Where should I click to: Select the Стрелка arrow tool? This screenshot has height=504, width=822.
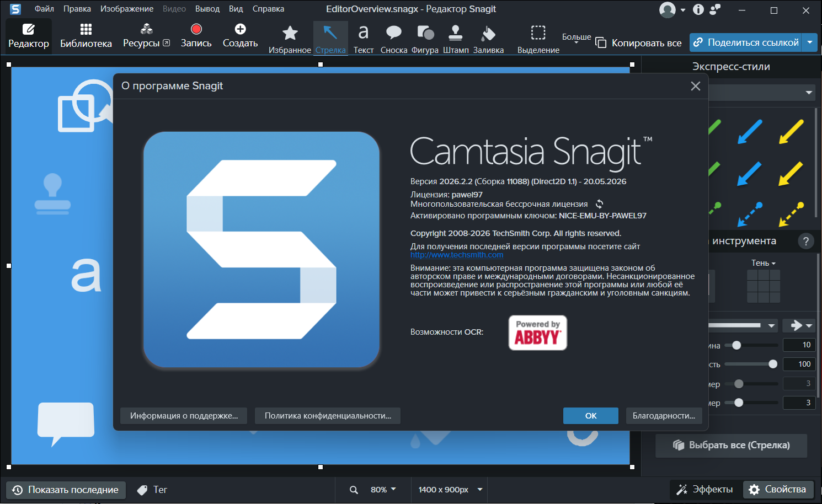click(x=330, y=39)
